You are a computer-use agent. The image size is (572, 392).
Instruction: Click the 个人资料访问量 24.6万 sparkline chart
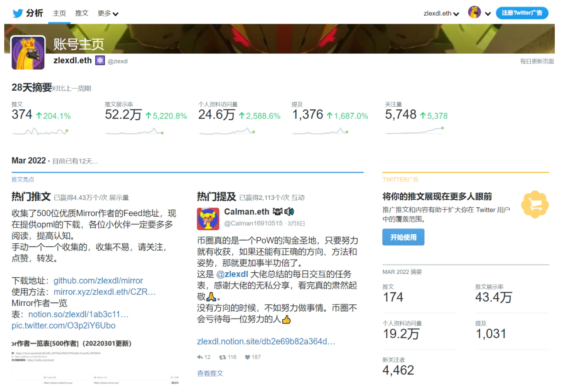(x=227, y=132)
